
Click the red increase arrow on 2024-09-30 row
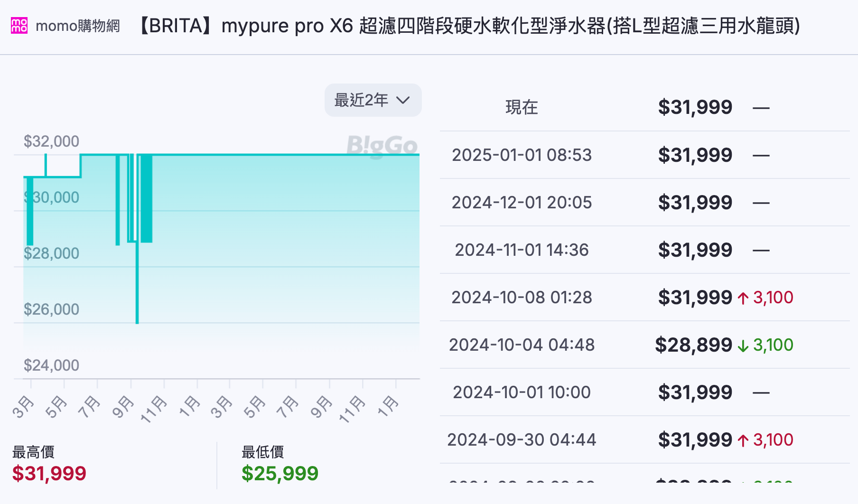click(743, 439)
